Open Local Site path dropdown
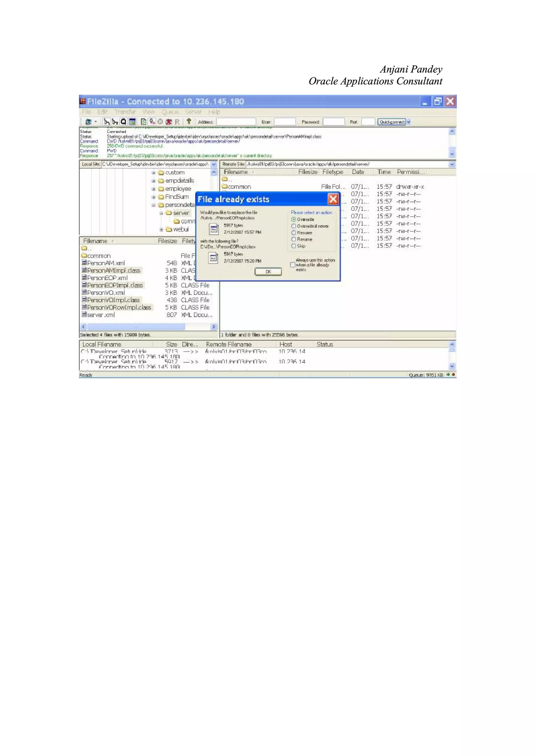Screen dimensions: 535x756 (x=213, y=164)
